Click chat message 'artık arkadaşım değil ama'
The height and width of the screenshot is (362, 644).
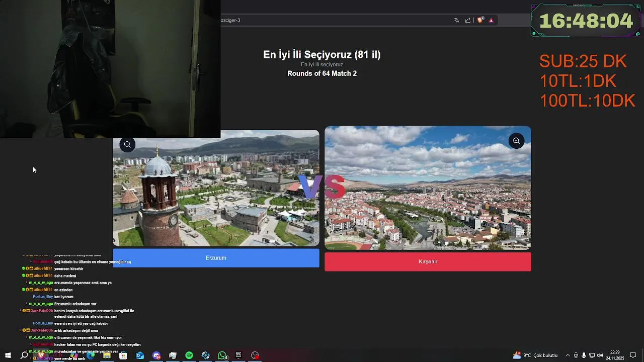(76, 330)
